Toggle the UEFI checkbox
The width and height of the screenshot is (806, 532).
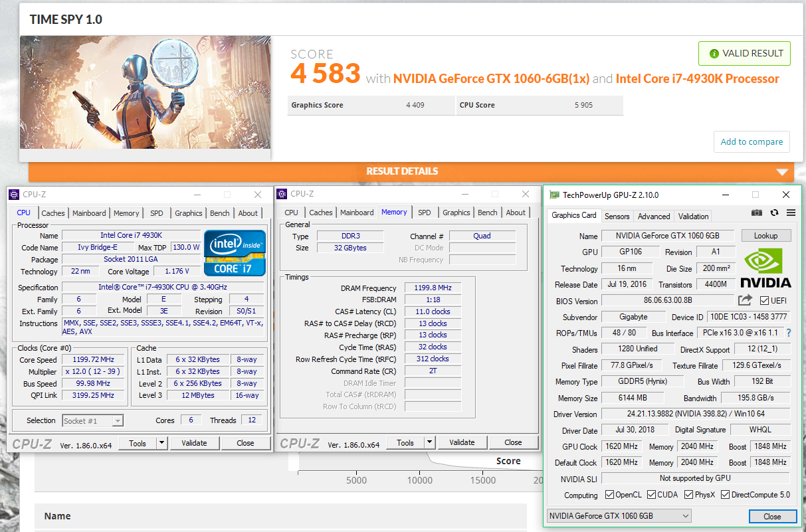763,301
